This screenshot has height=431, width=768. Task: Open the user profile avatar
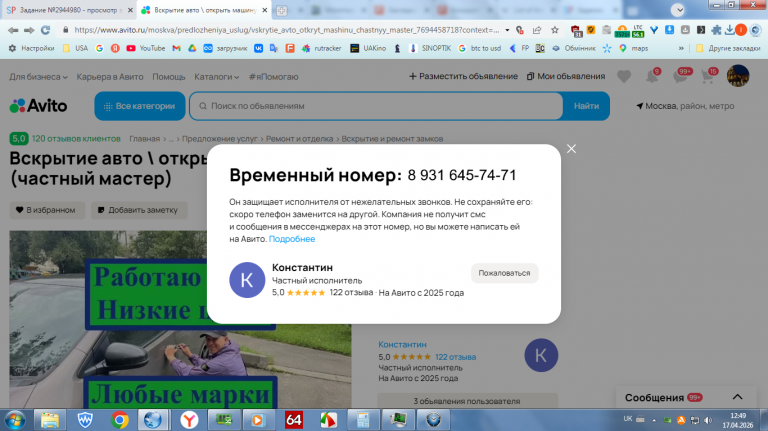click(738, 76)
